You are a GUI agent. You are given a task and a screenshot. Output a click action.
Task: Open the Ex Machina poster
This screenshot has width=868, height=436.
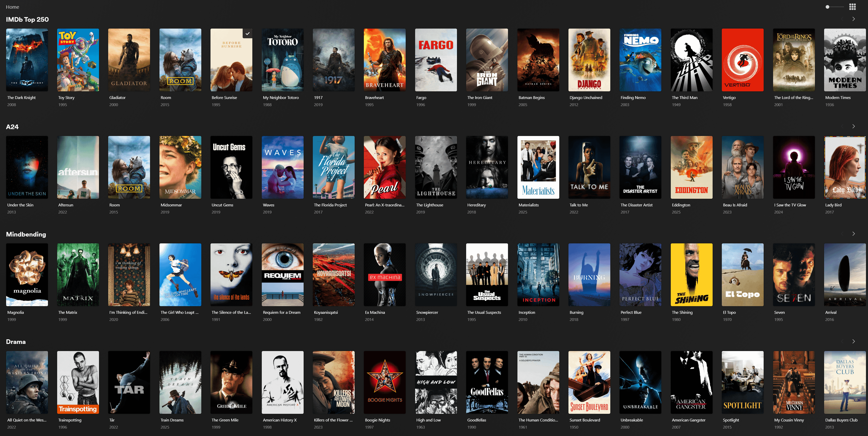coord(385,275)
